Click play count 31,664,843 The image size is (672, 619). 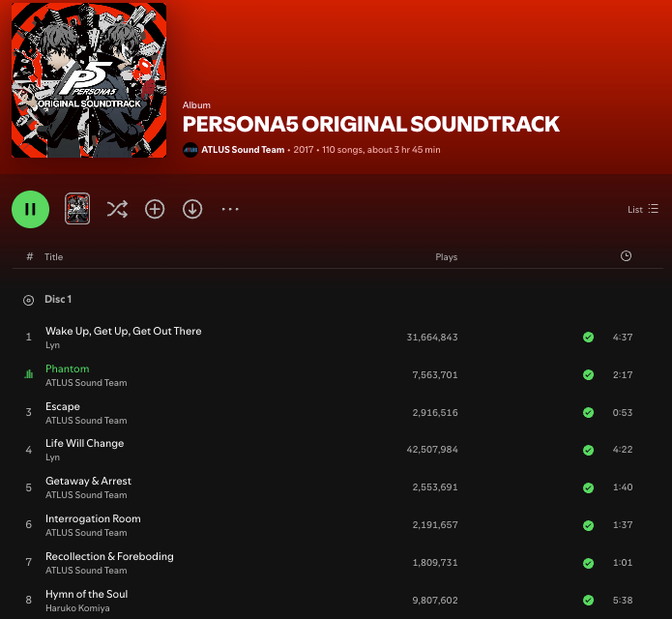(432, 338)
